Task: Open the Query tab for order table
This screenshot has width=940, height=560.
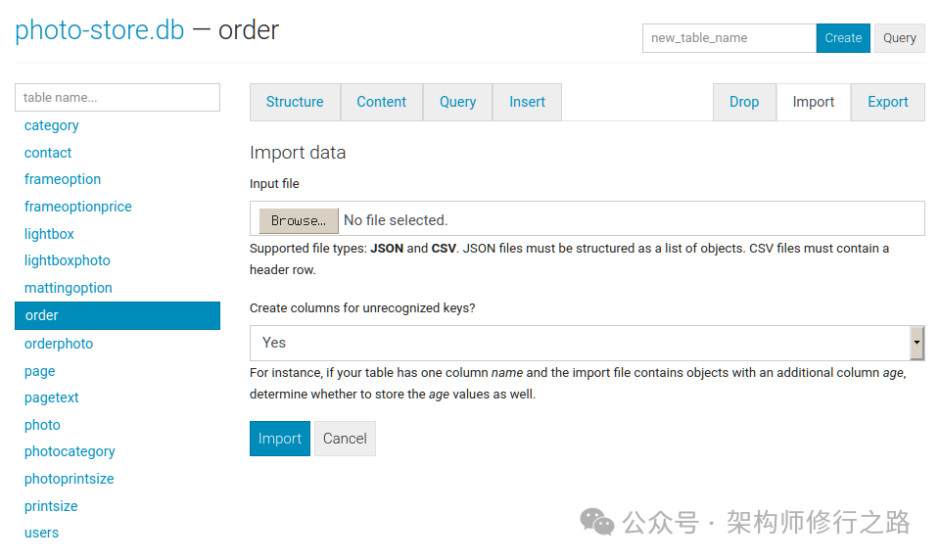Action: [457, 102]
